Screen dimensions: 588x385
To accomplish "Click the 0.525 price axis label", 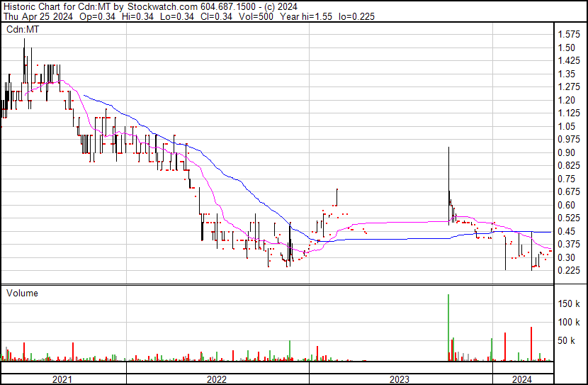I will pyautogui.click(x=569, y=218).
